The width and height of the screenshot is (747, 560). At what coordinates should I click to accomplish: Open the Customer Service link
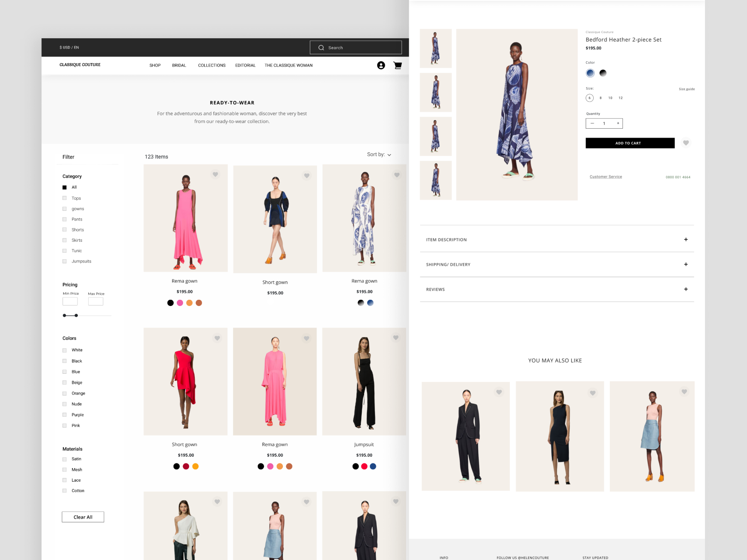coord(606,177)
